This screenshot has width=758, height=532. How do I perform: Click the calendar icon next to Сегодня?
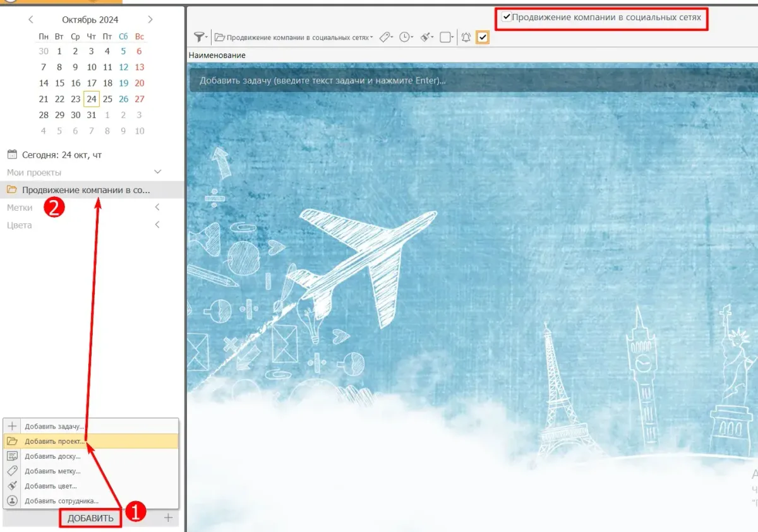tap(12, 154)
